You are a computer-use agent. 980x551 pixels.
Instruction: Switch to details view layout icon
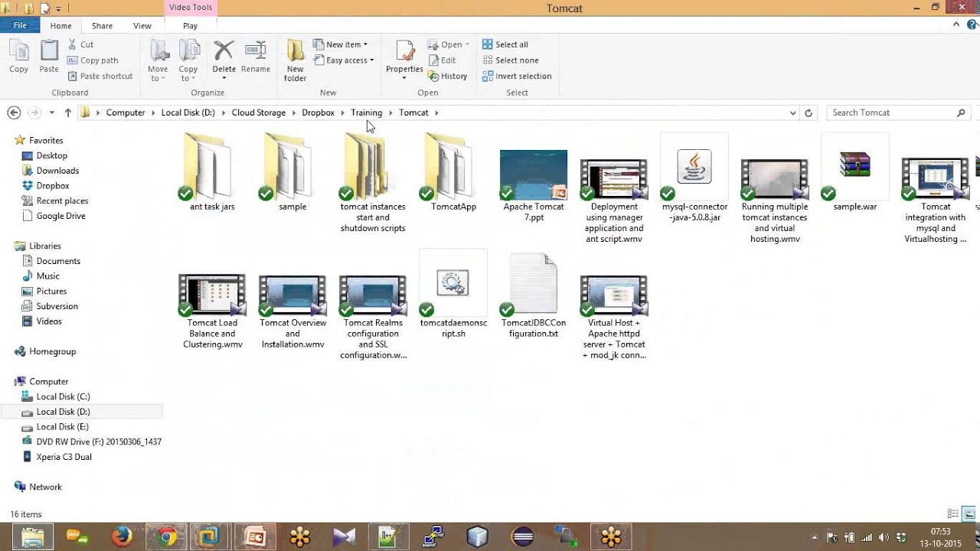click(953, 514)
